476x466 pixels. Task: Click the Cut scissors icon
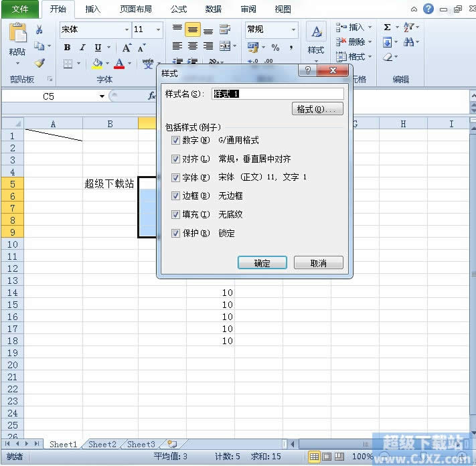point(39,29)
